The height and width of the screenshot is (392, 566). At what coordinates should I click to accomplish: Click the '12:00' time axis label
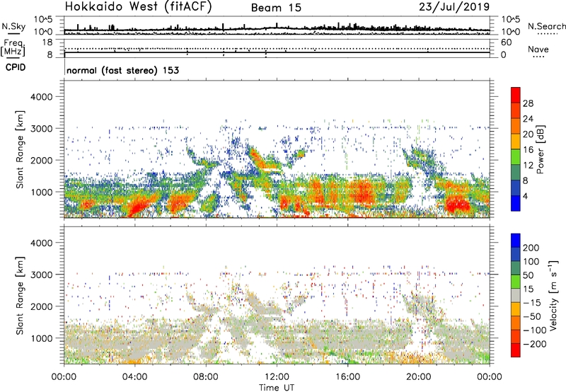point(277,377)
